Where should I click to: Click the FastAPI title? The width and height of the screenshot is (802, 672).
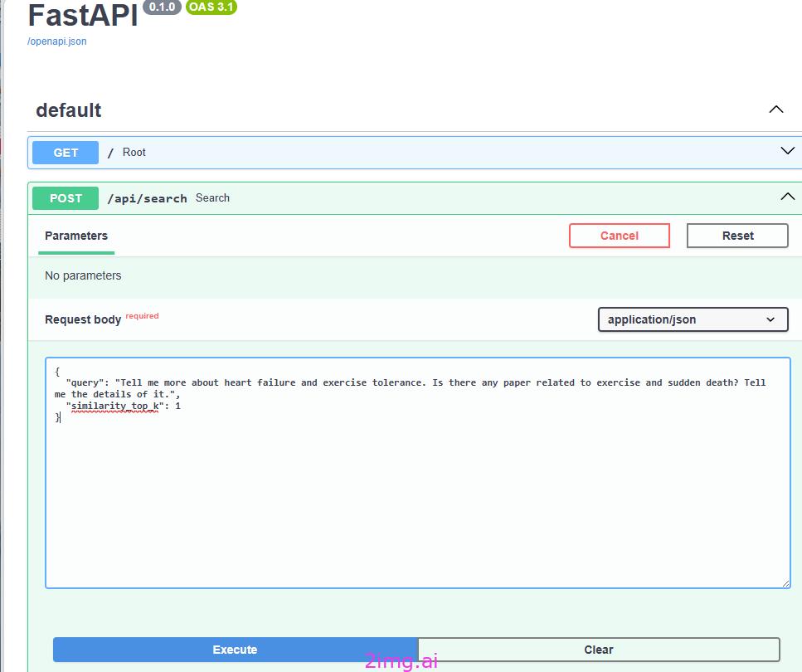tap(83, 16)
